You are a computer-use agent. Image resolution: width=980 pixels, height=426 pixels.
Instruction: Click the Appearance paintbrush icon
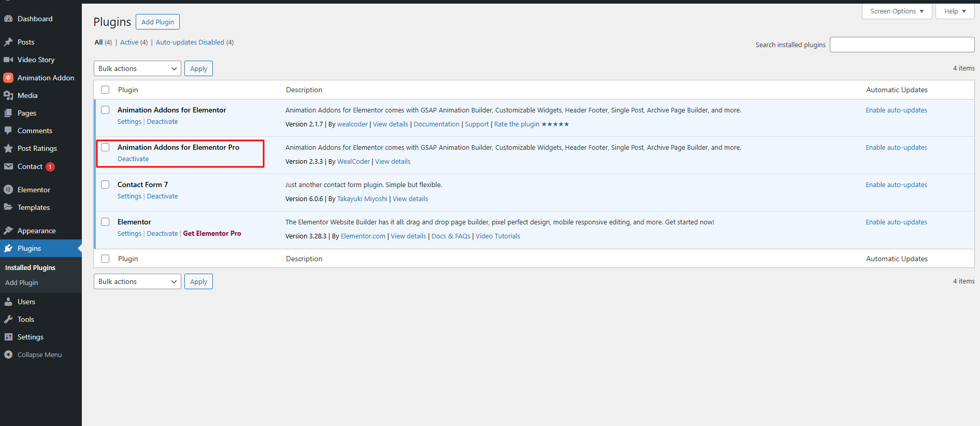(x=8, y=231)
